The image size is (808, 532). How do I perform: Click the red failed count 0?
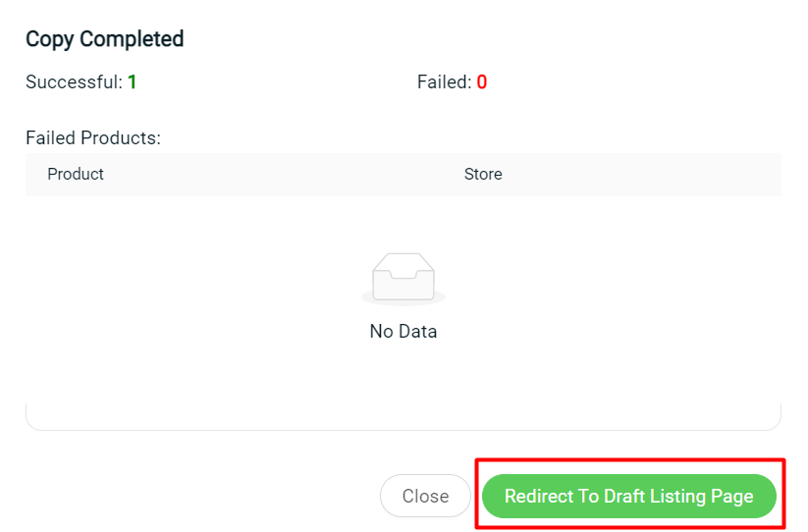click(x=482, y=81)
